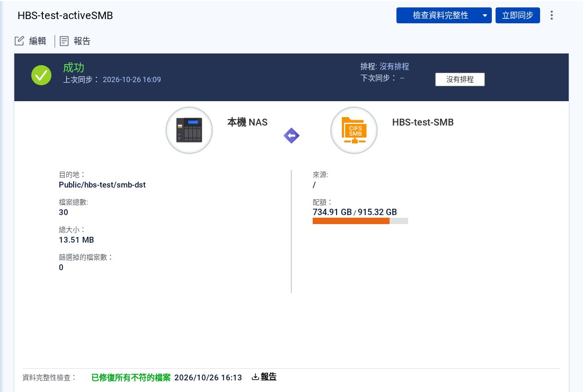Click the 來源 label
The width and height of the screenshot is (583, 392).
tap(320, 174)
